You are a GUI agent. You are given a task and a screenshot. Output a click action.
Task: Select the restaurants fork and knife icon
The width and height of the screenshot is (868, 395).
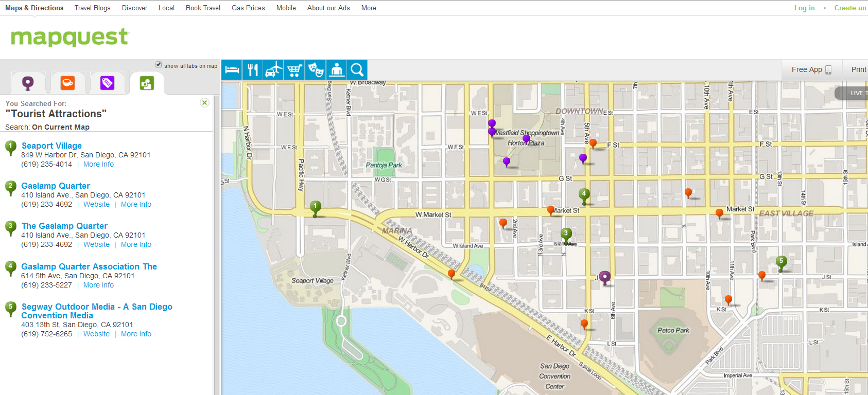tap(253, 70)
